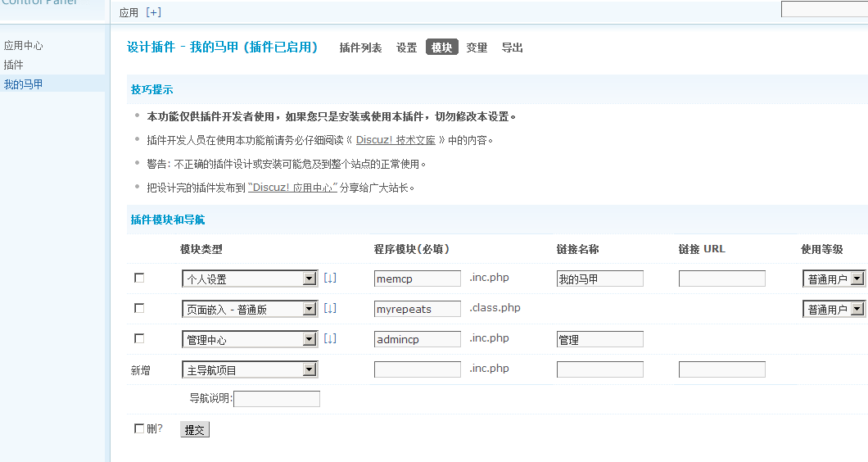Enable the 删? delete checkbox
This screenshot has width=868, height=462.
[139, 428]
